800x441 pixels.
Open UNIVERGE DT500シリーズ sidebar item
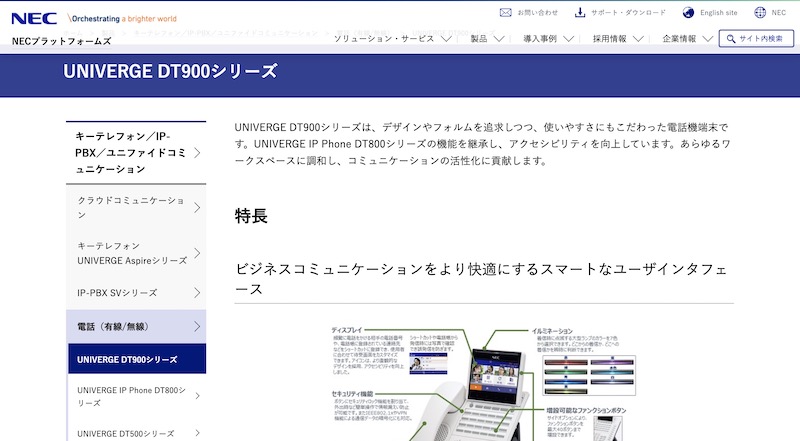pyautogui.click(x=137, y=433)
